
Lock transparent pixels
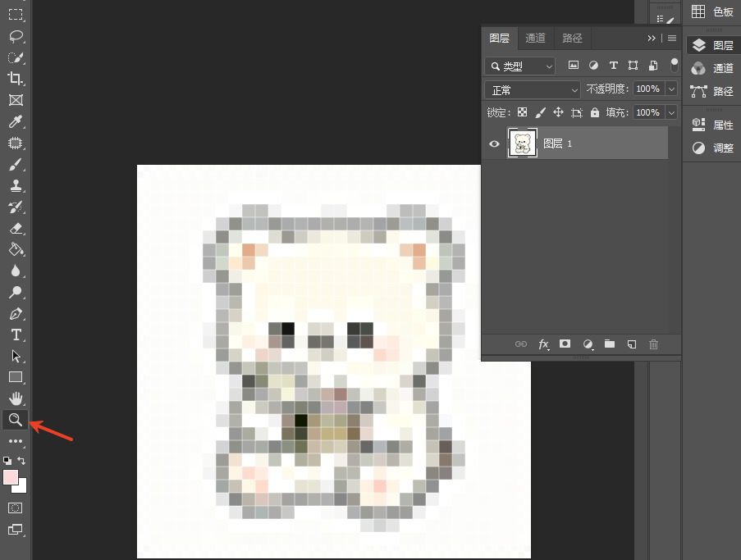pos(522,112)
